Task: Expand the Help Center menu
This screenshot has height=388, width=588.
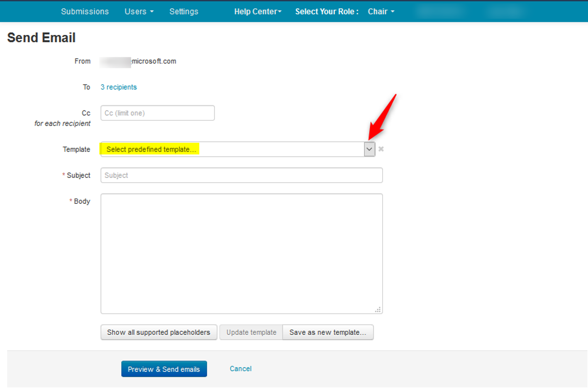Action: click(258, 12)
